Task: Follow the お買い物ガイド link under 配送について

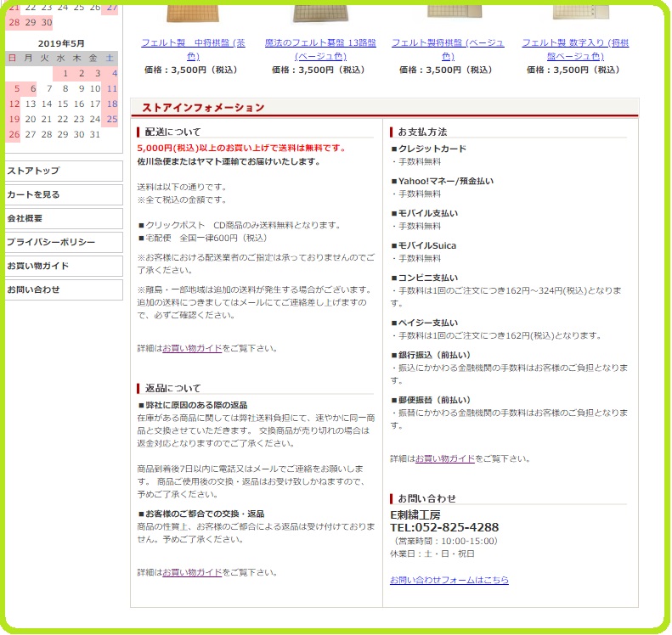Action: click(x=192, y=349)
